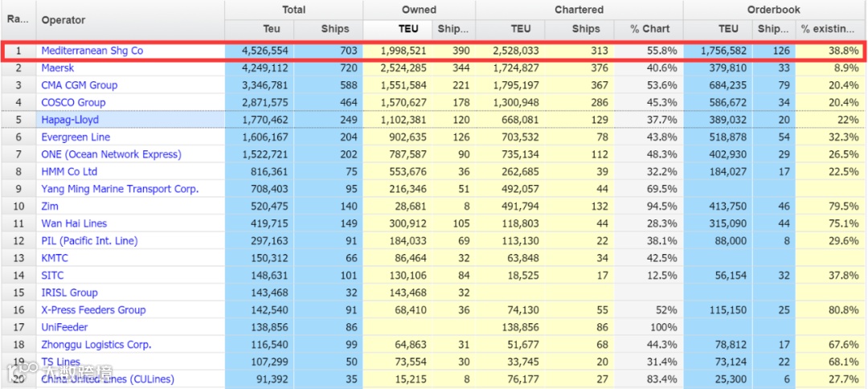The width and height of the screenshot is (868, 389).
Task: Sort by % Chart column header
Action: click(649, 29)
